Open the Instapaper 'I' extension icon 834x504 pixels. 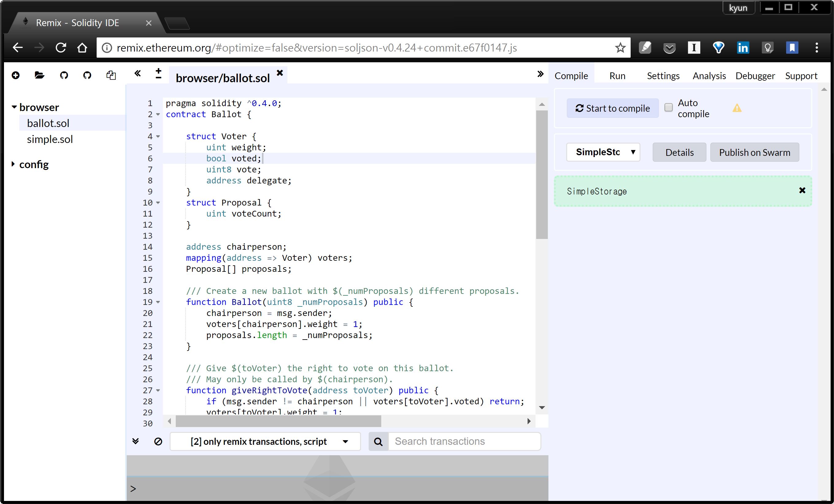(694, 48)
